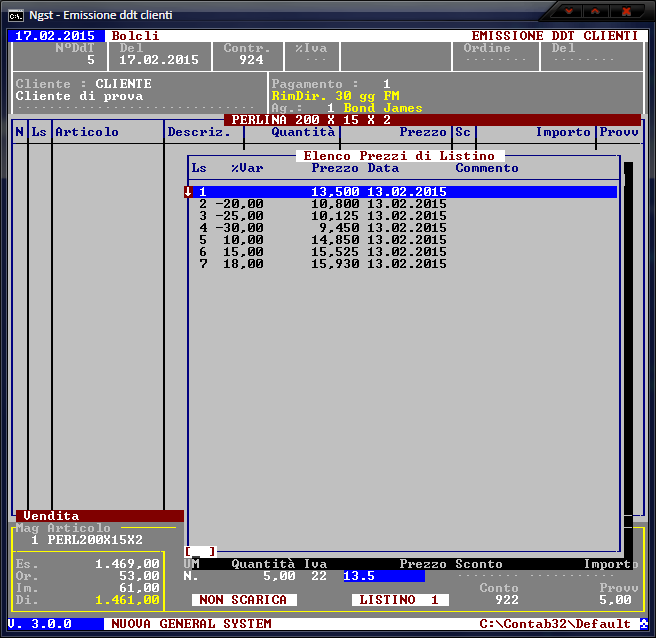656x638 pixels.
Task: Click the LISTINO 1 button
Action: coord(399,600)
